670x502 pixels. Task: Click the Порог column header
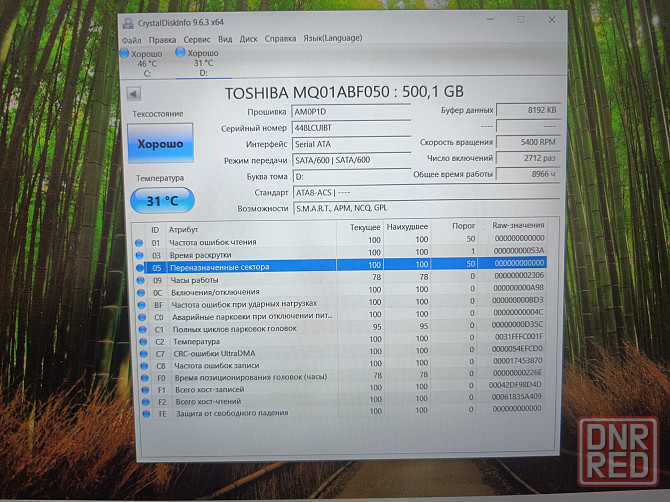pos(454,226)
